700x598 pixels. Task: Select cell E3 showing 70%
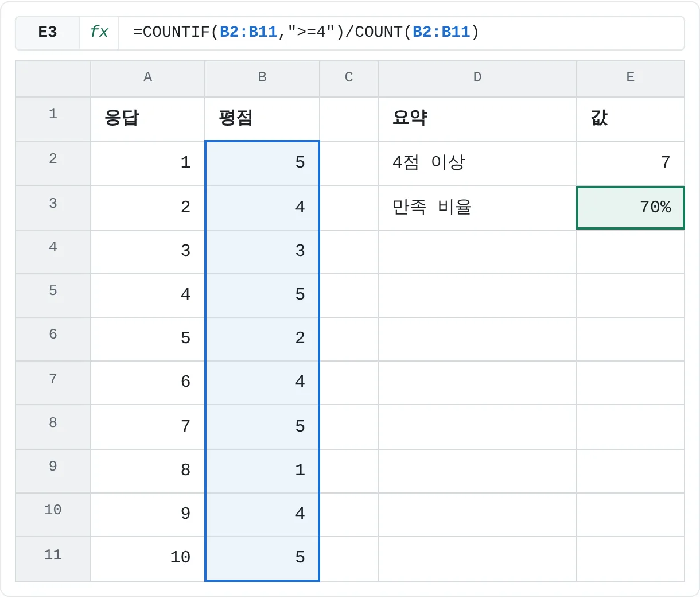(x=631, y=208)
